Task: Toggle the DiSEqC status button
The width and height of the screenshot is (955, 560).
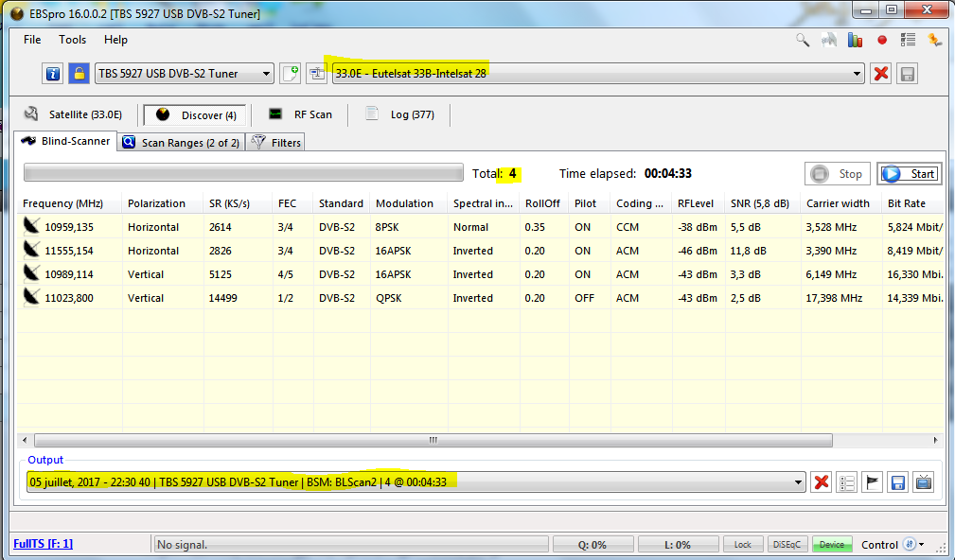Action: 787,545
